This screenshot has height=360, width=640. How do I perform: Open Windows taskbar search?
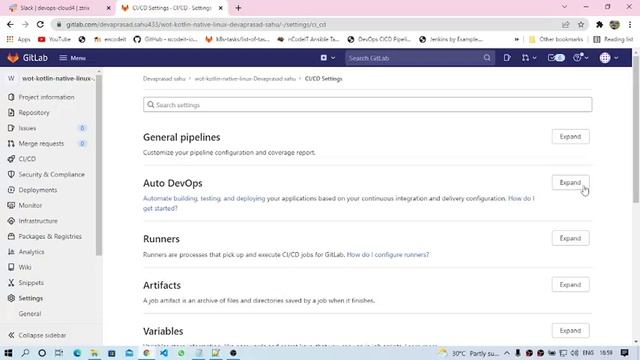pyautogui.click(x=25, y=353)
